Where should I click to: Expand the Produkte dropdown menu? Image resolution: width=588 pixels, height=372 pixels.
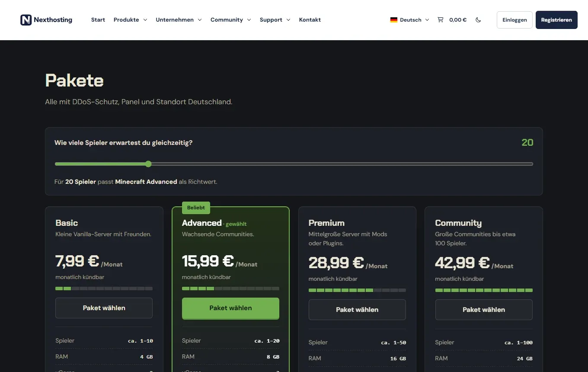131,20
